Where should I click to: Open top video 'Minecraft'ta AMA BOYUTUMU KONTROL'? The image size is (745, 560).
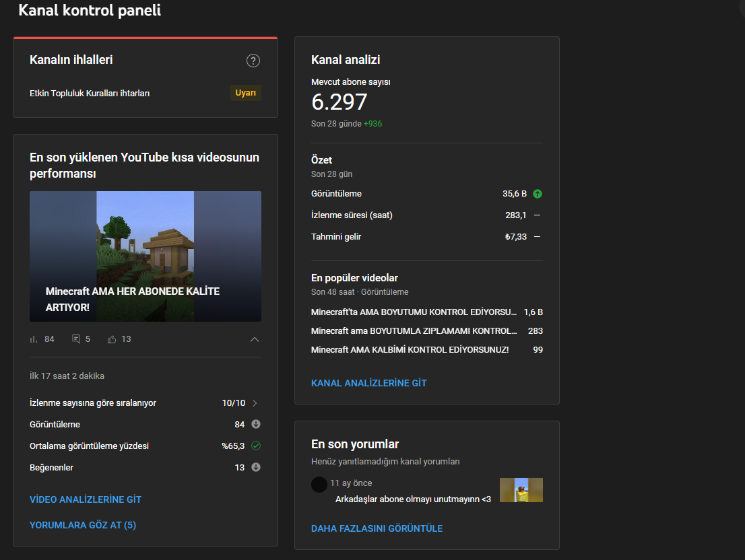click(x=414, y=312)
